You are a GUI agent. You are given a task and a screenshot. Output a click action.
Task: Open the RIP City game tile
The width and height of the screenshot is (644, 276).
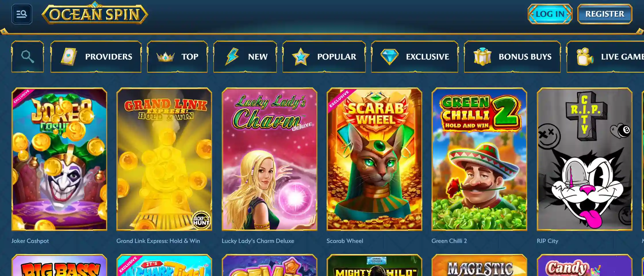click(x=584, y=159)
